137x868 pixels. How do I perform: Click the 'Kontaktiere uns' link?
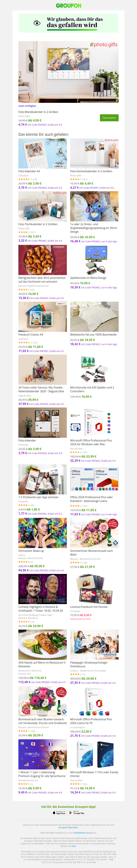click(x=82, y=833)
